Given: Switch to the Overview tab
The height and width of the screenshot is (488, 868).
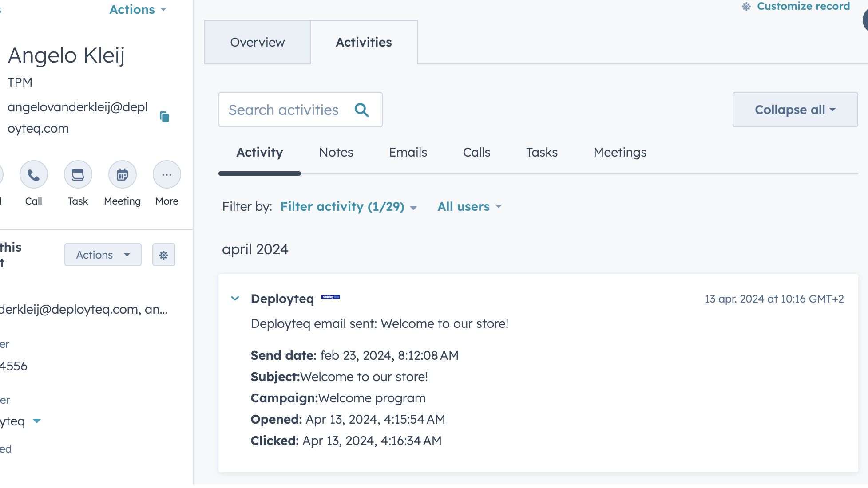Looking at the screenshot, I should click(257, 42).
